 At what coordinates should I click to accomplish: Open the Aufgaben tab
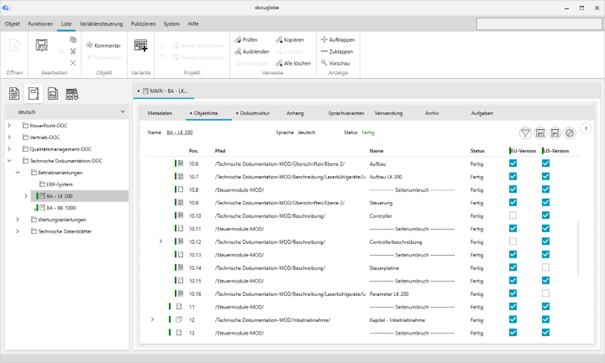482,113
